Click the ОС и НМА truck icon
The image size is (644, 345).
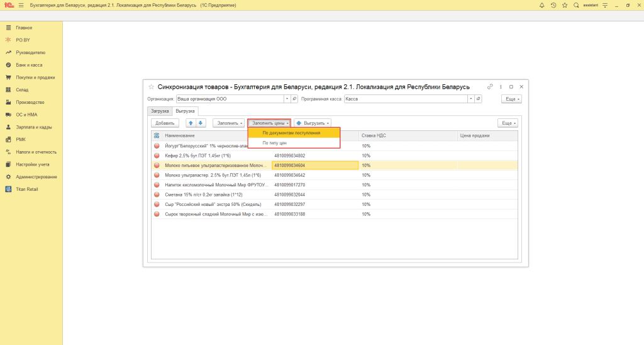pyautogui.click(x=8, y=115)
